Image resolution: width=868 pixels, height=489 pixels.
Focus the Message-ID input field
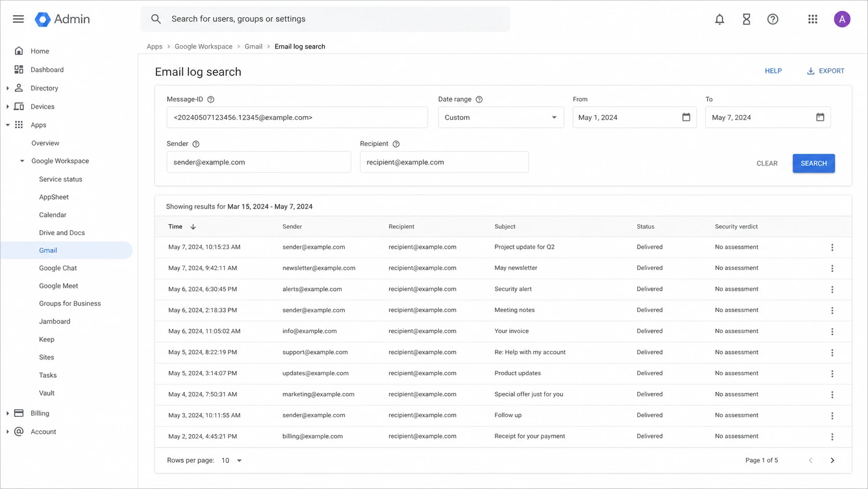297,117
